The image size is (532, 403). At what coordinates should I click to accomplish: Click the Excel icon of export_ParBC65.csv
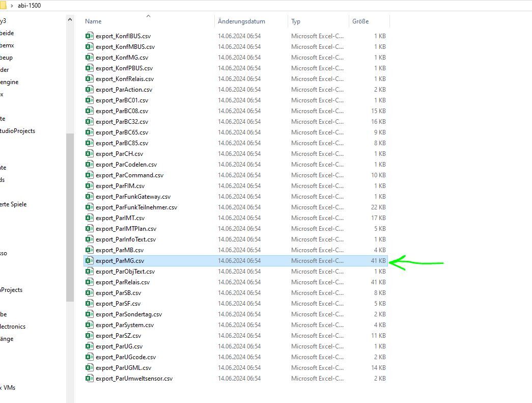point(89,132)
